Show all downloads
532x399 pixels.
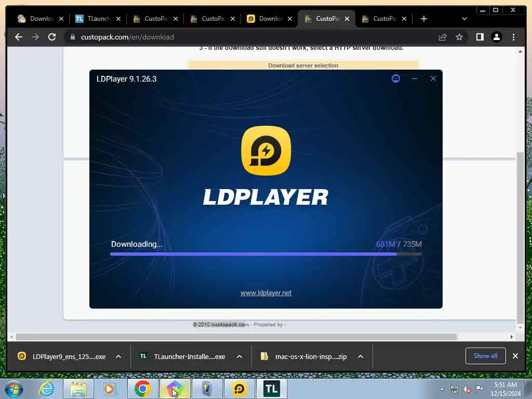[x=486, y=356]
